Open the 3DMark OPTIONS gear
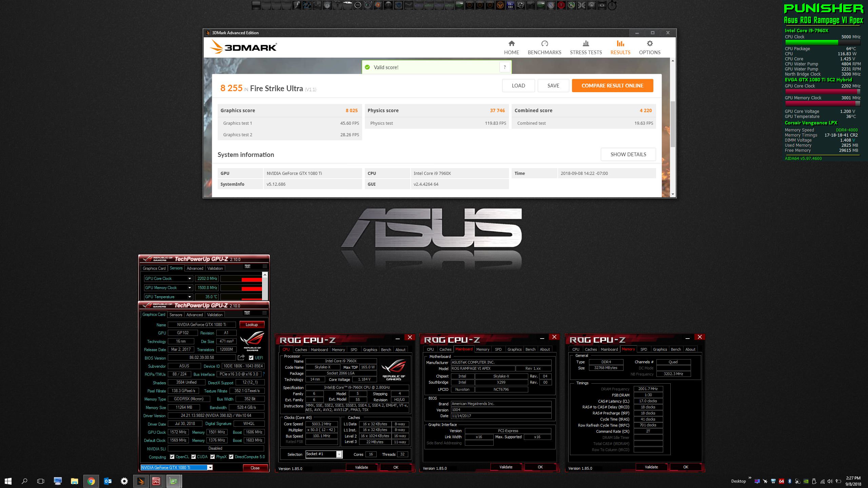The height and width of the screenshot is (488, 868). [649, 47]
